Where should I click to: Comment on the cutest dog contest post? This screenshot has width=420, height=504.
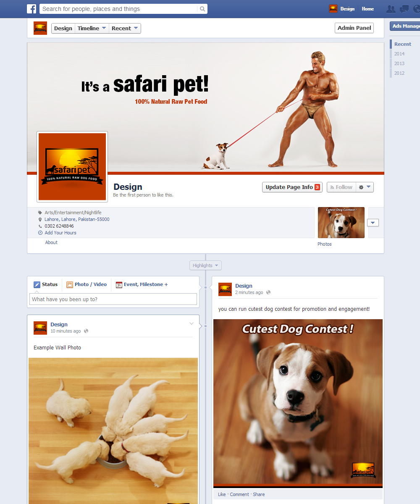(239, 494)
